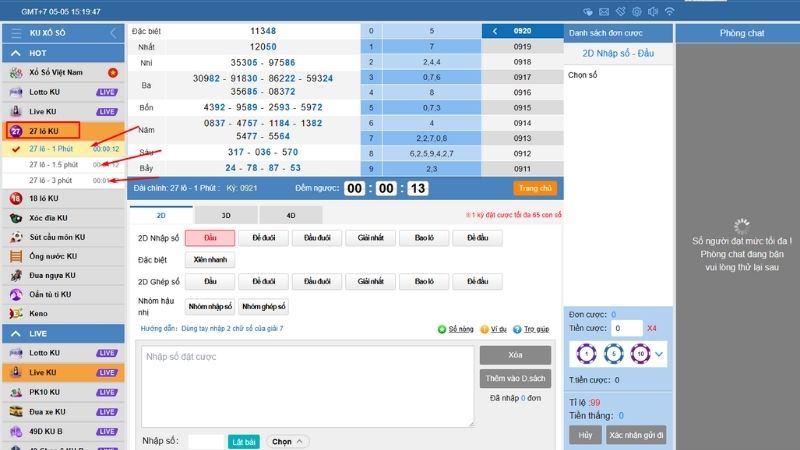Click the Đua ngựa KU horse icon

pyautogui.click(x=16, y=275)
